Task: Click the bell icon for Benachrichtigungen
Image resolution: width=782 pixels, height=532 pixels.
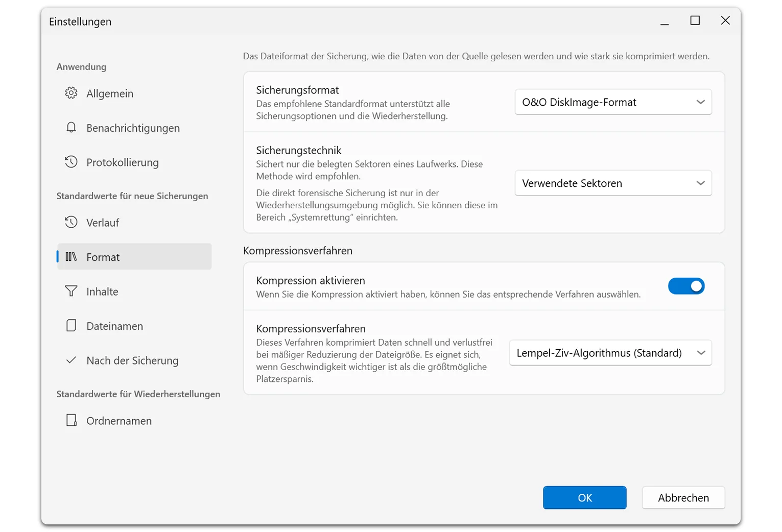Action: point(71,128)
